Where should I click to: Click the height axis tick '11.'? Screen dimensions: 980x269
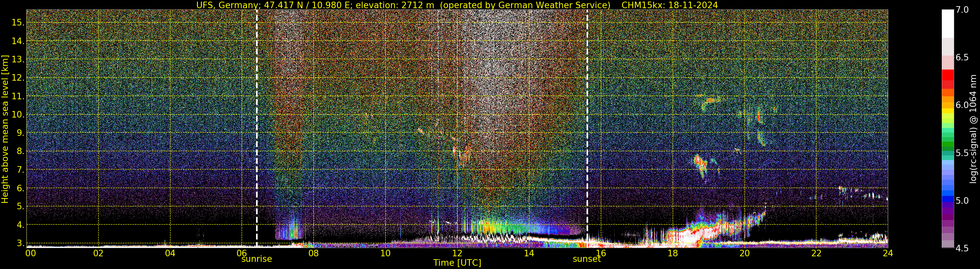18,96
